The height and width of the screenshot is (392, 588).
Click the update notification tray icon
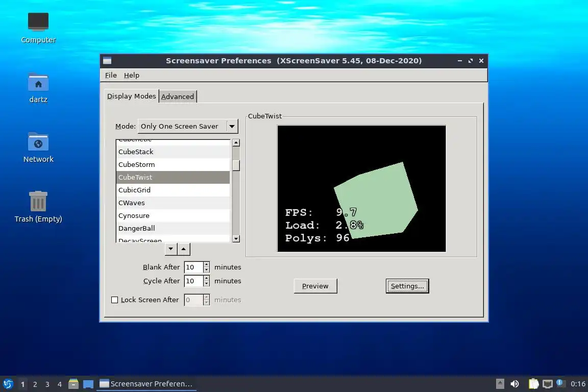pos(560,383)
